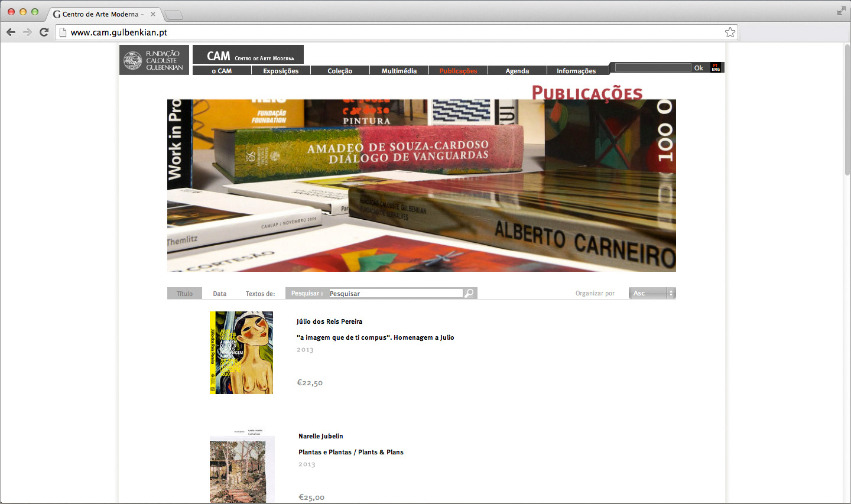The width and height of the screenshot is (851, 504).
Task: Click the Fundação Calouste Gulbenkian logo
Action: 154,60
